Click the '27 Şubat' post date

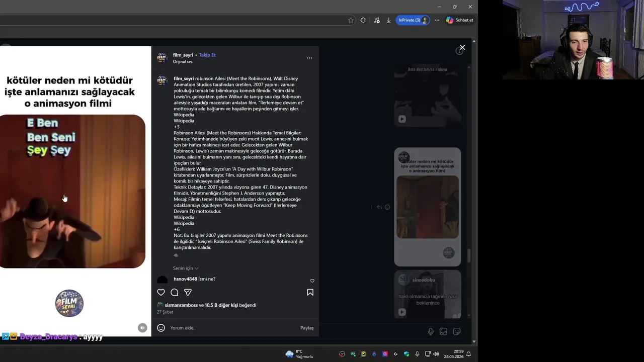(x=165, y=312)
